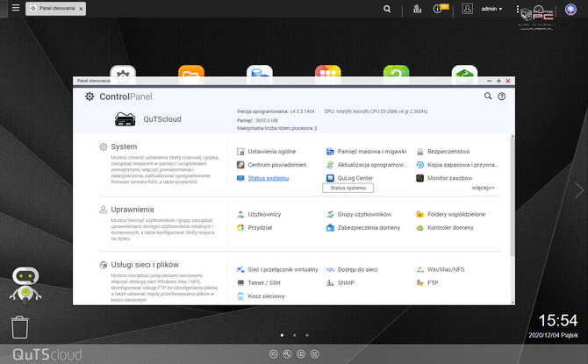Expand the admin user dropdown
This screenshot has width=588, height=364.
tap(491, 9)
